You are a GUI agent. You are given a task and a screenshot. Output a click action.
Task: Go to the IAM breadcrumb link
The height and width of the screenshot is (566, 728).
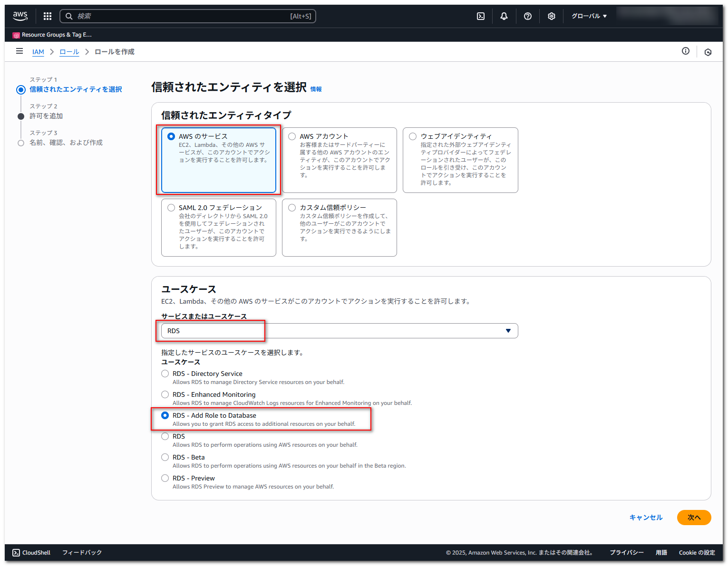[x=38, y=52]
